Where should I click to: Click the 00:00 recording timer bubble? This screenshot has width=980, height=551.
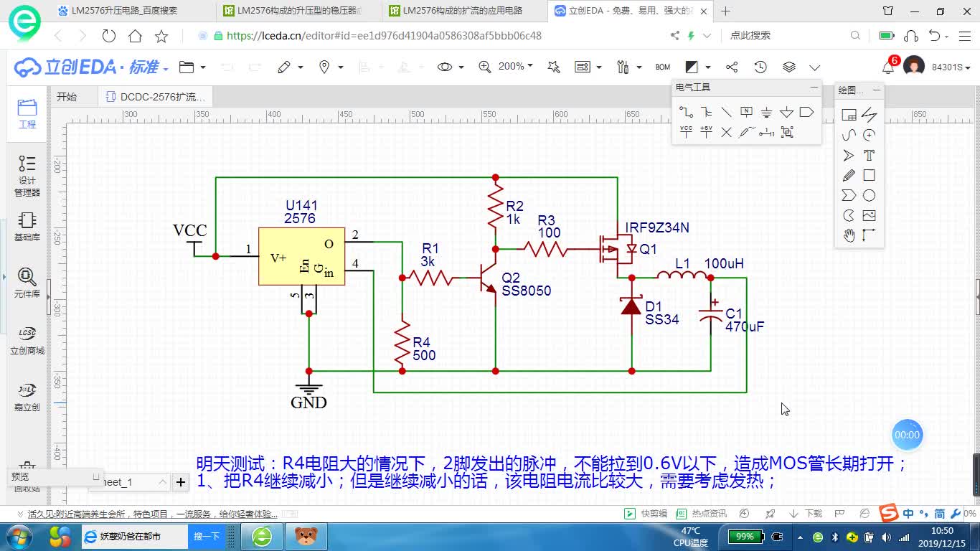[x=907, y=435]
